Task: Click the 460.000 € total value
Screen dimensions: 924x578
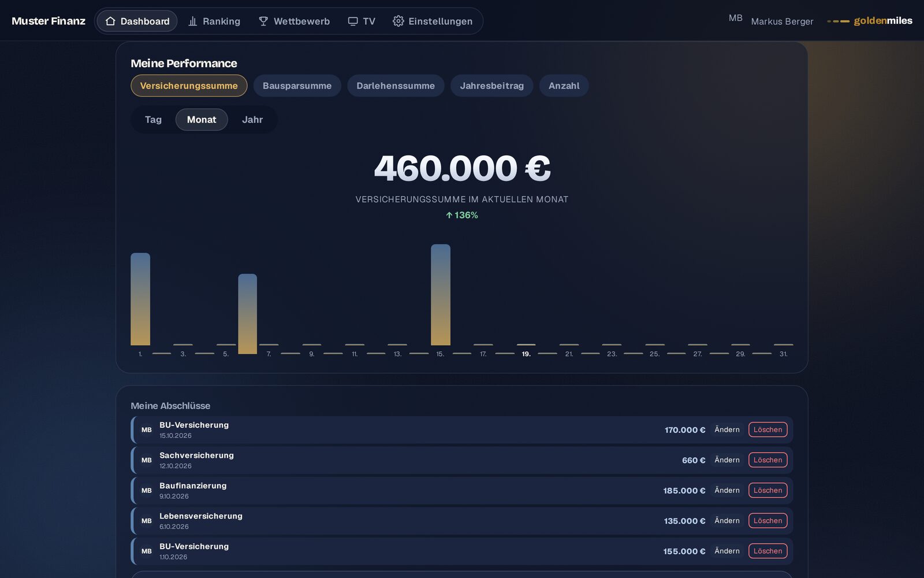Action: pos(462,168)
